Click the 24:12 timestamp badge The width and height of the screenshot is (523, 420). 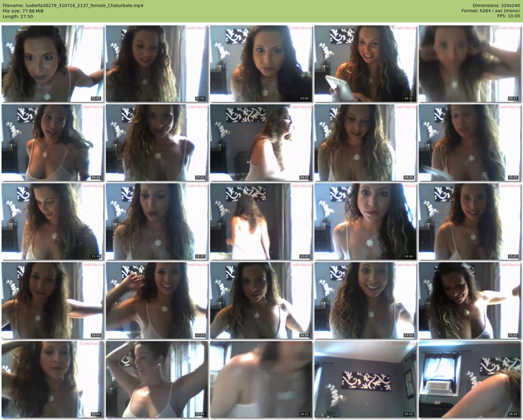[304, 414]
